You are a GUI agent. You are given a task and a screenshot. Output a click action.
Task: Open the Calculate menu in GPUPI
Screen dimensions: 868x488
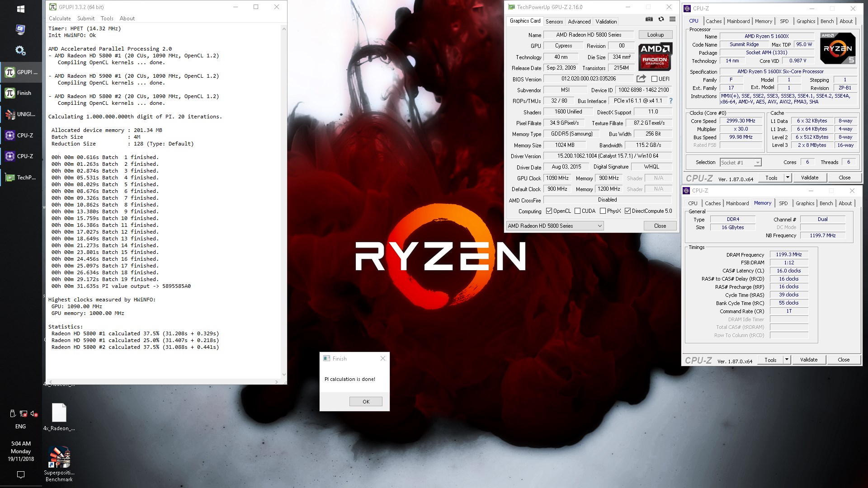click(x=60, y=19)
